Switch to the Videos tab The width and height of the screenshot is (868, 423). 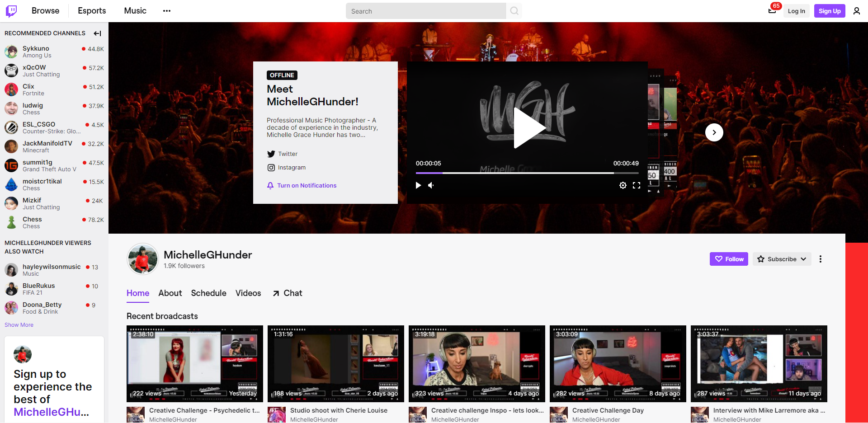248,293
